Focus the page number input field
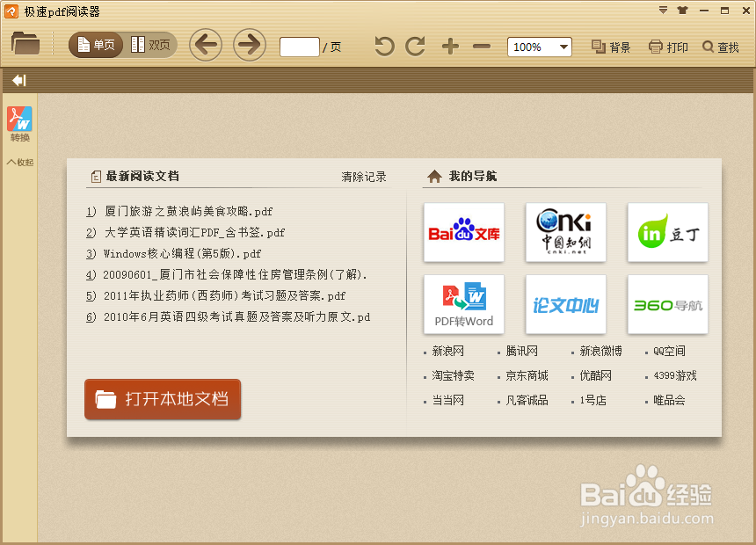The height and width of the screenshot is (545, 756). point(300,47)
